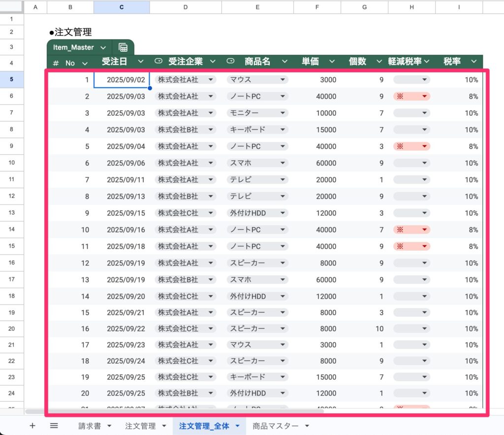Select row 10 header
Viewport: 504px width, 435px height.
[11, 163]
